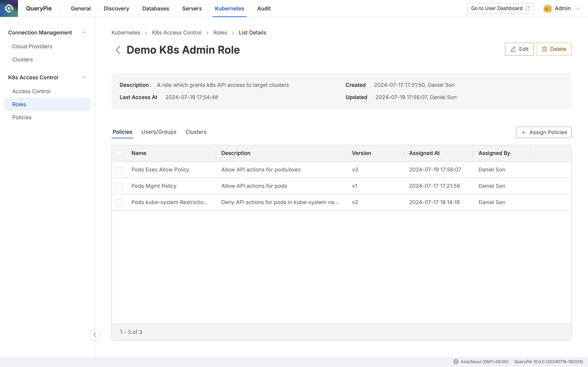The height and width of the screenshot is (367, 588).
Task: Open Go to User Dashboard
Action: tap(500, 8)
